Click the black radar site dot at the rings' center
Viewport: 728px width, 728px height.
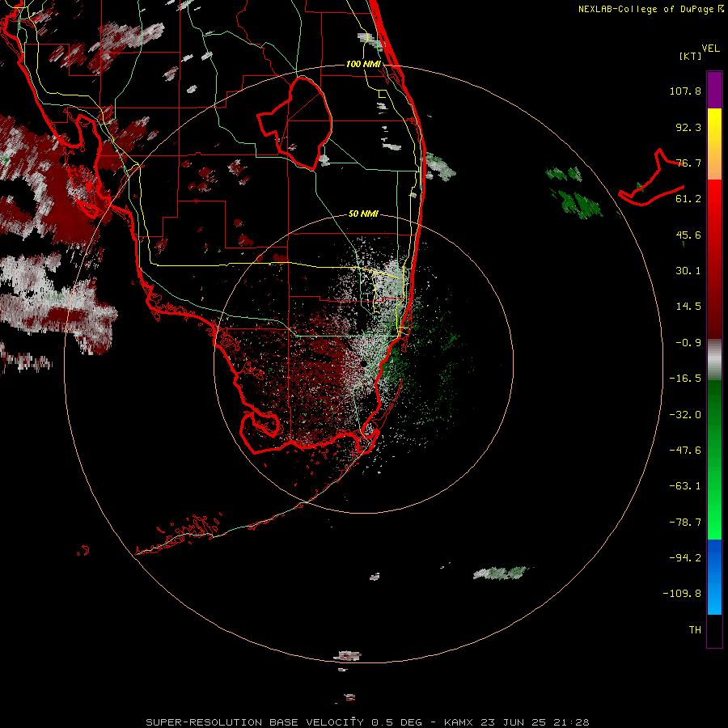[x=363, y=363]
